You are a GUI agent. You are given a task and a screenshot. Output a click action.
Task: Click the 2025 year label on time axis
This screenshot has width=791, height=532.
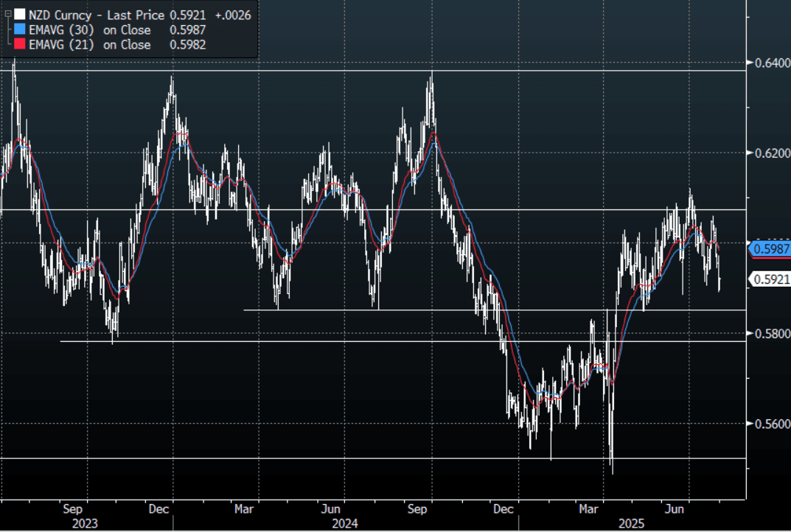click(x=631, y=523)
